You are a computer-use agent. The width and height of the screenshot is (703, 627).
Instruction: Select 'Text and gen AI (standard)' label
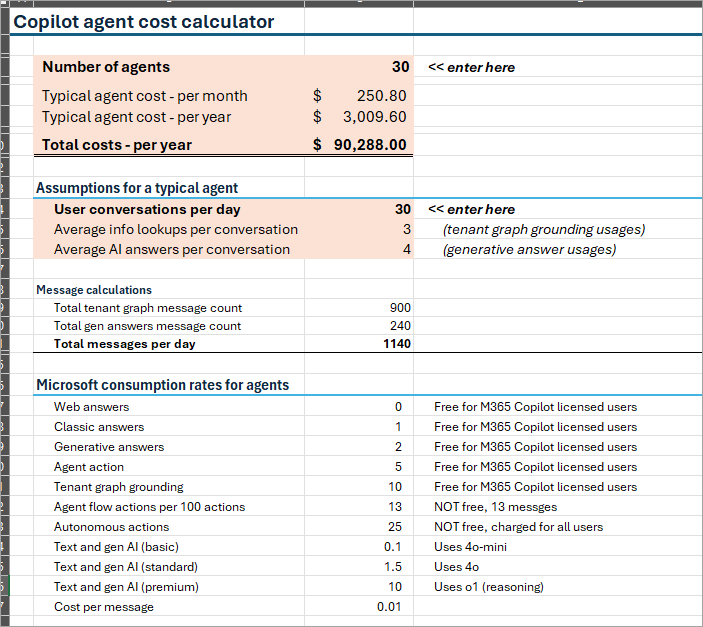pyautogui.click(x=126, y=567)
